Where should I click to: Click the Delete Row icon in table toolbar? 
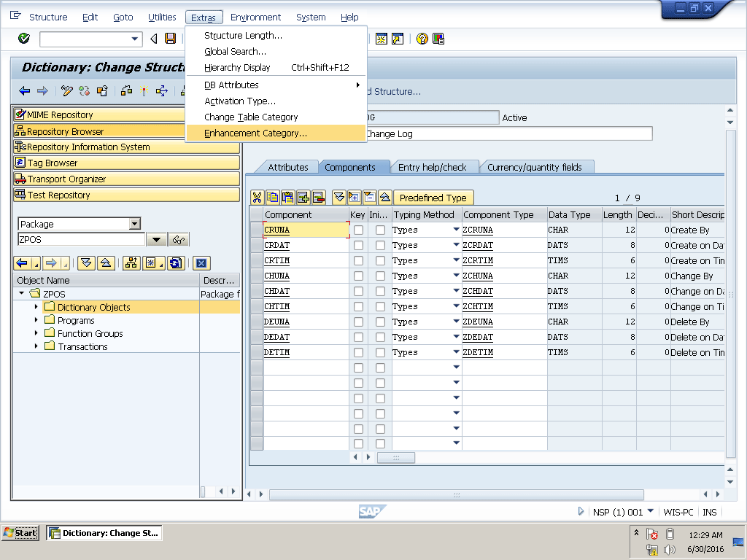(x=318, y=197)
